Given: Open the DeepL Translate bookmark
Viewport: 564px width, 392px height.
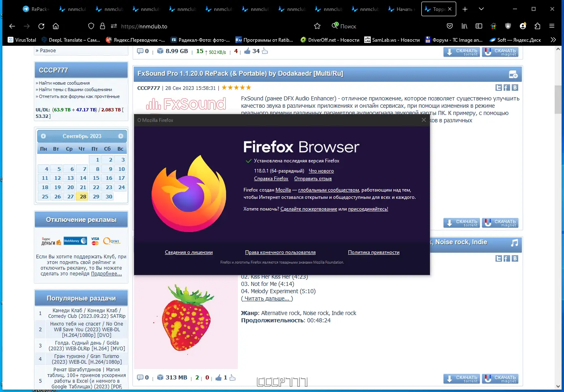Looking at the screenshot, I should (70, 40).
